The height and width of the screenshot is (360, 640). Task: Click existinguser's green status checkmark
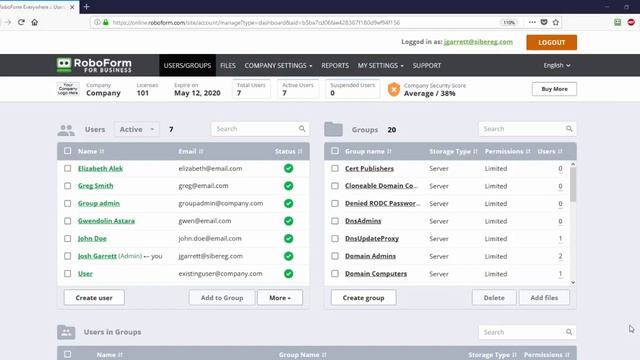(x=289, y=274)
